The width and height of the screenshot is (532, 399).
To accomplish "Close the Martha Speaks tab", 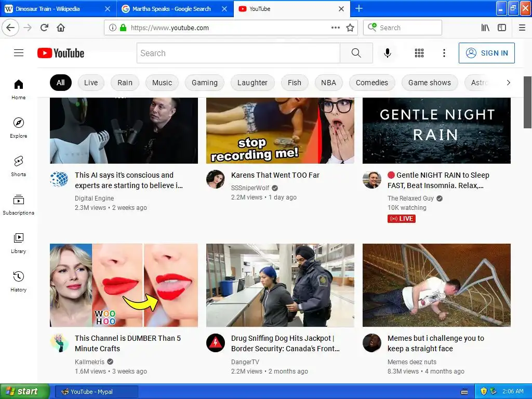I will (224, 9).
